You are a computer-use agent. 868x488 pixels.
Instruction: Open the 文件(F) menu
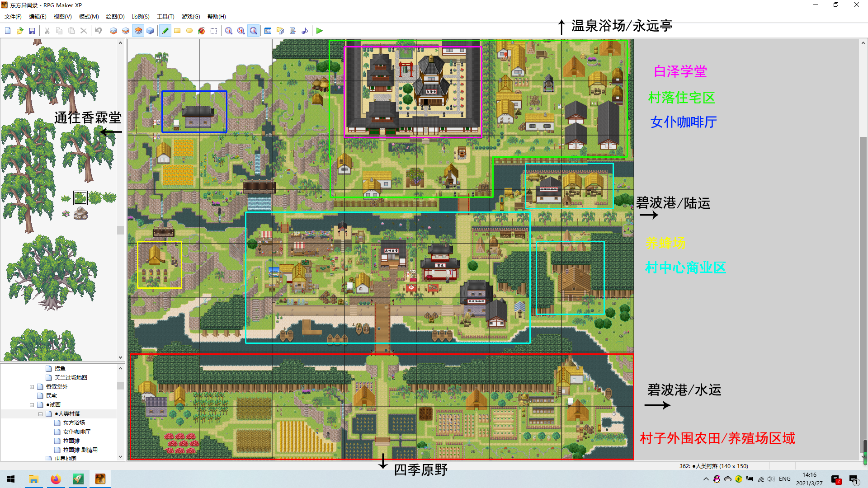click(13, 17)
